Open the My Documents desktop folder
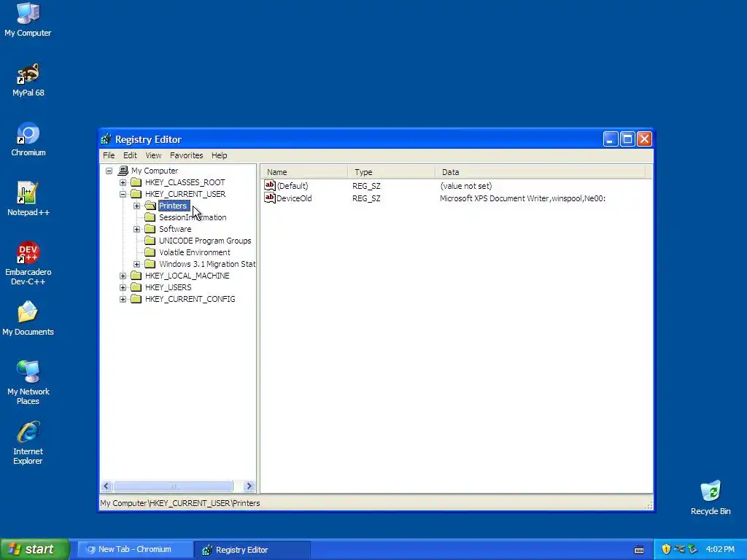747x560 pixels. coord(28,319)
